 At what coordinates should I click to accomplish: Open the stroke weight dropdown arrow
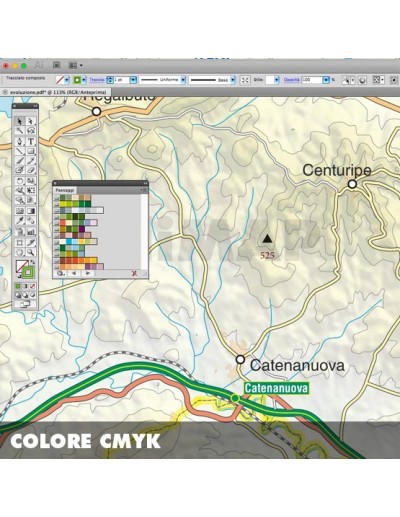pyautogui.click(x=133, y=80)
